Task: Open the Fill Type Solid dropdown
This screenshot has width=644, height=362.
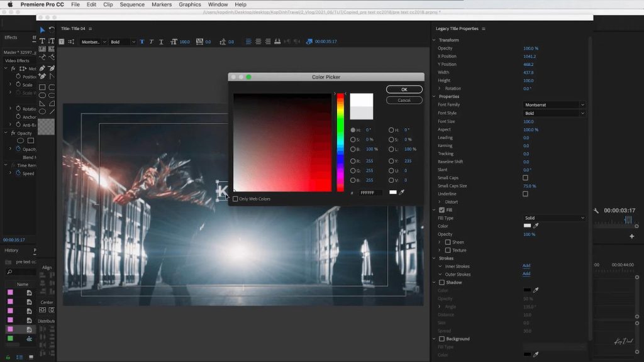Action: pyautogui.click(x=554, y=218)
